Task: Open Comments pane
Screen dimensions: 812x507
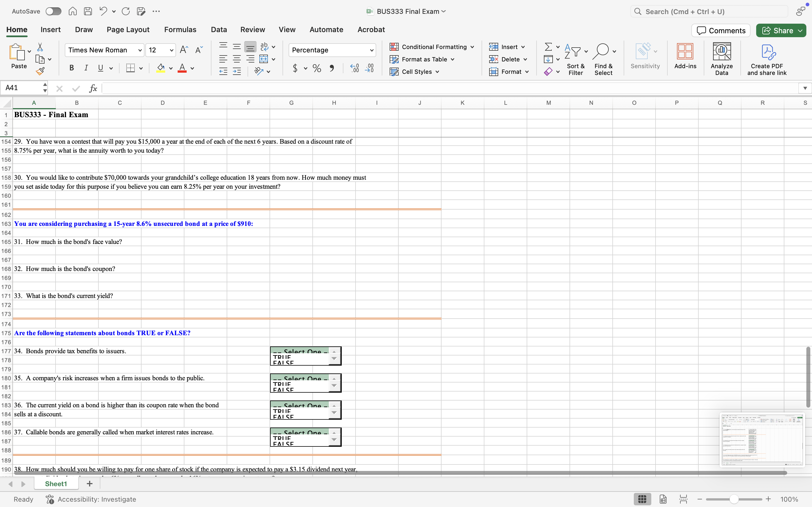Action: [720, 30]
